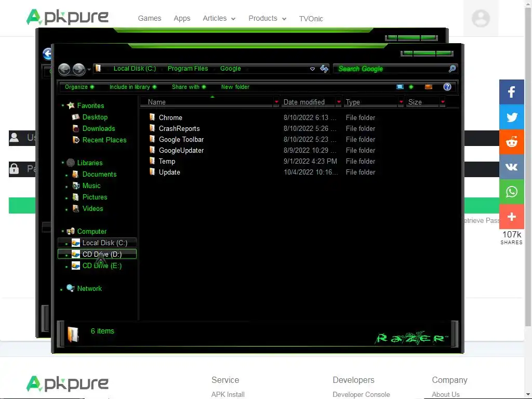Click the user profile avatar icon
This screenshot has height=399, width=532.
click(481, 18)
